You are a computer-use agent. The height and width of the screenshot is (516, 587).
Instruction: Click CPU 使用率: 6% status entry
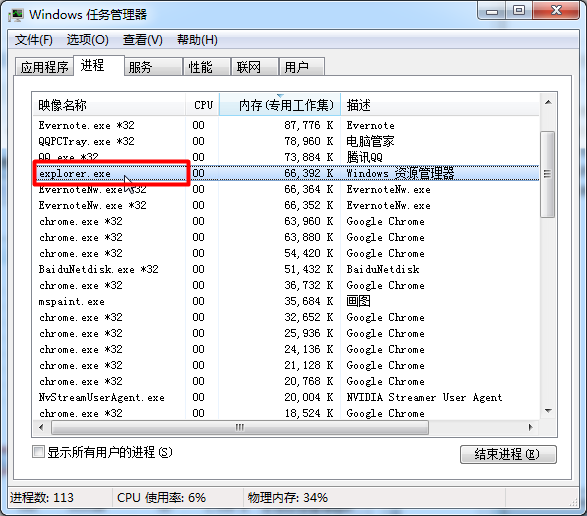[x=161, y=498]
